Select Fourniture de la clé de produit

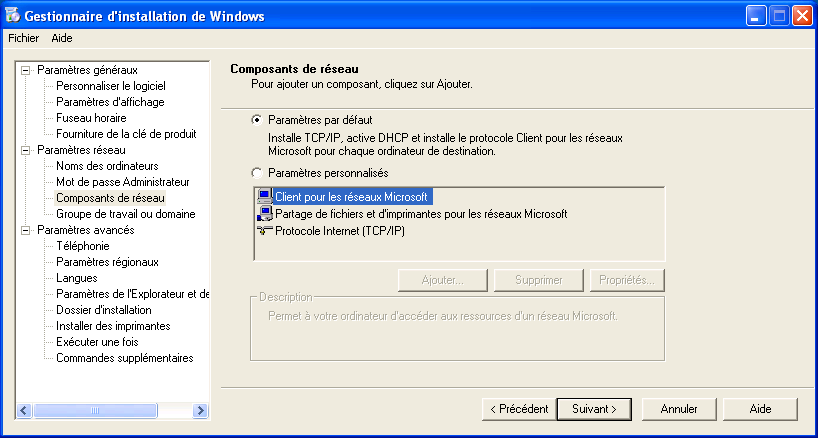(126, 134)
